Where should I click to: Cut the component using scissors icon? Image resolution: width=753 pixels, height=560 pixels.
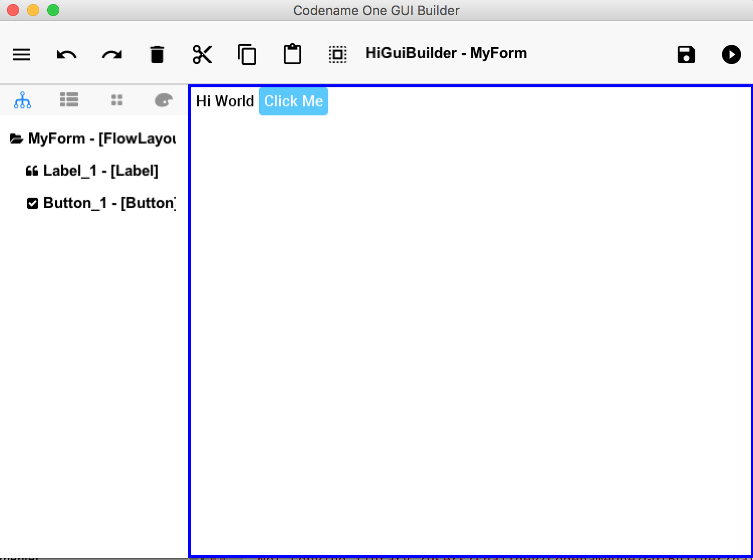[x=202, y=54]
